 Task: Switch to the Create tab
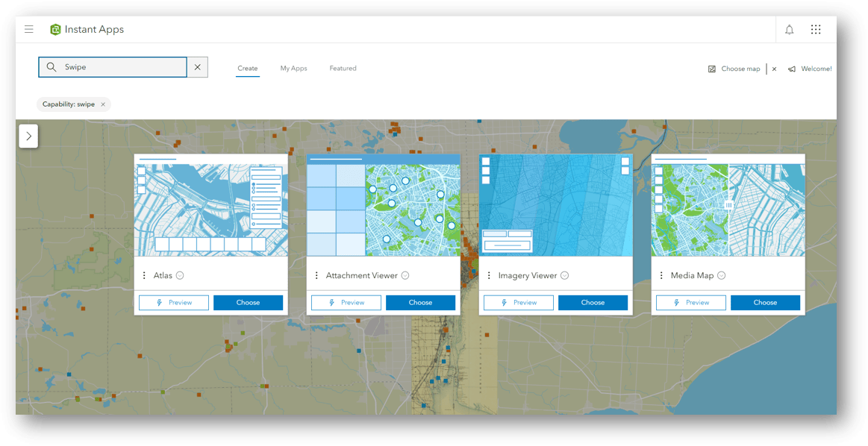(x=248, y=68)
